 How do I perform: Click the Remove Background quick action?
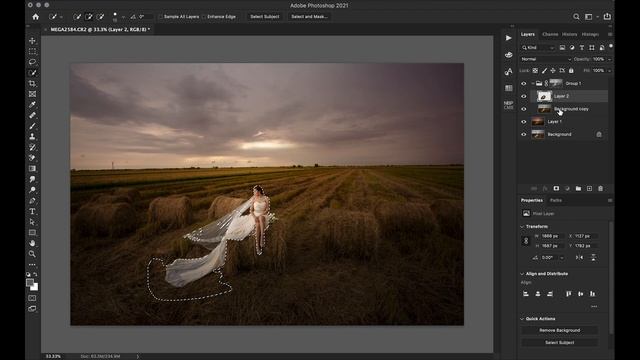pos(560,330)
